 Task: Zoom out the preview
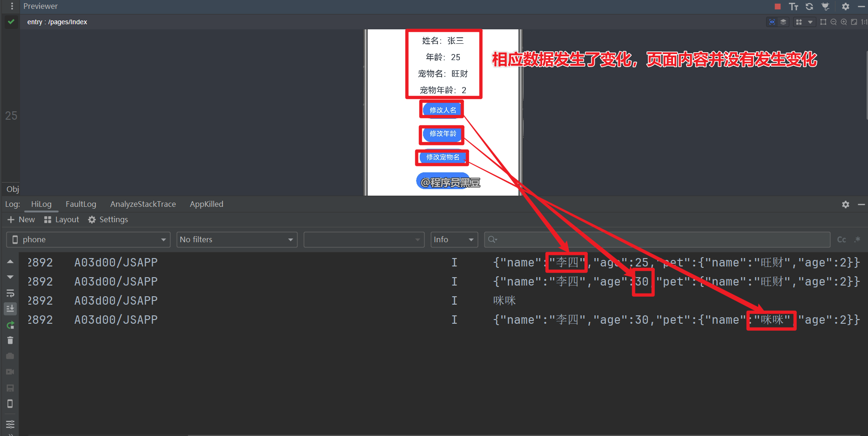tap(834, 22)
